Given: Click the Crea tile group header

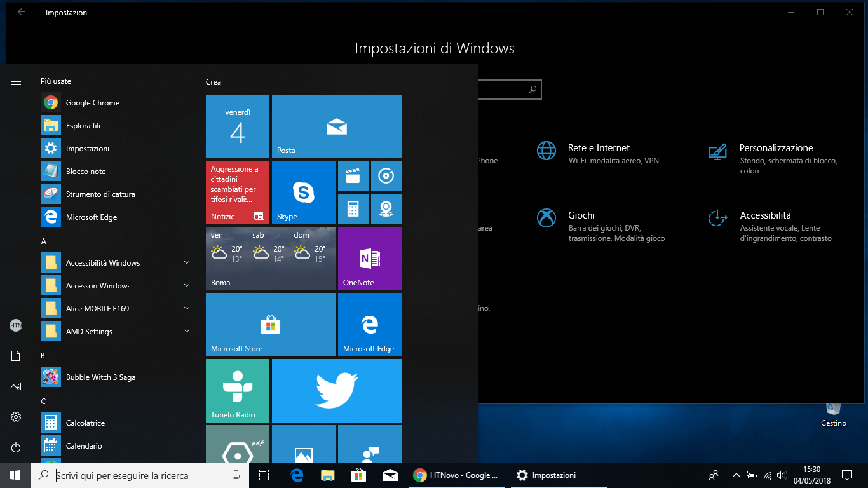Looking at the screenshot, I should click(x=214, y=82).
